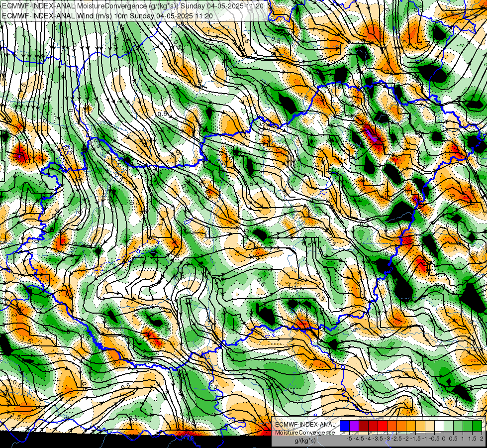Select the legend tick label 2
The height and width of the screenshot is (448, 487).
coord(482,439)
